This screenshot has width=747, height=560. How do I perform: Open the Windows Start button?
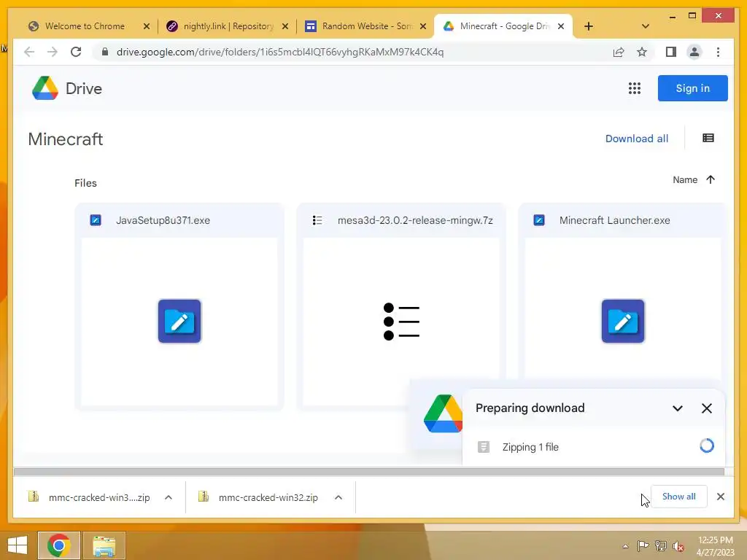[18, 545]
